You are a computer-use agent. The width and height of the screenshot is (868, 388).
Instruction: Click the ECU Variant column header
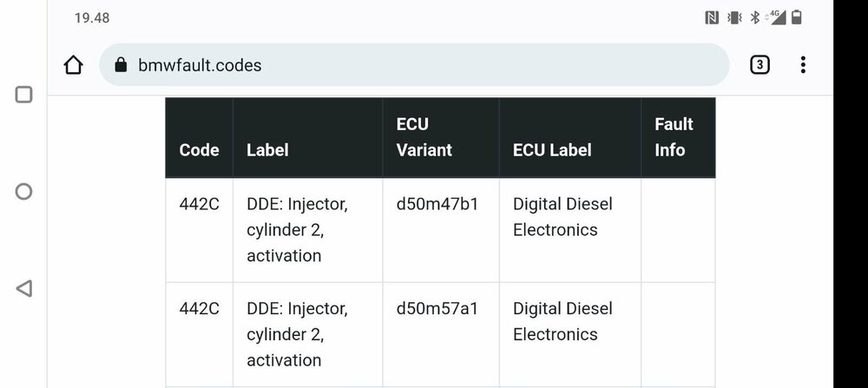(x=424, y=137)
